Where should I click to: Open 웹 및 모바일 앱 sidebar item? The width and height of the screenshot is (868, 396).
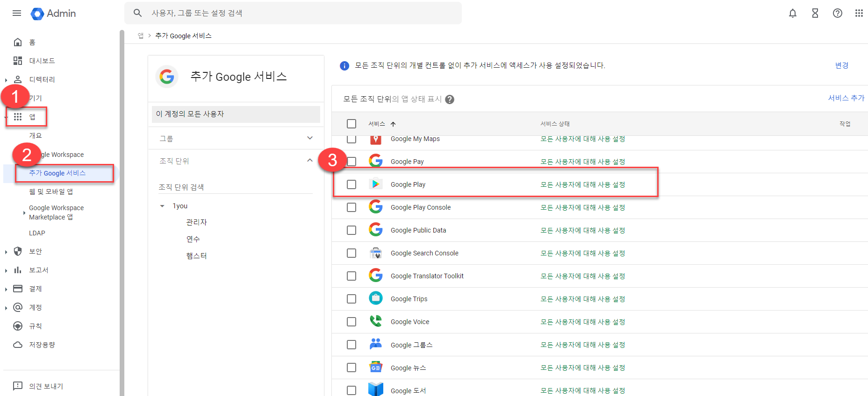click(51, 191)
